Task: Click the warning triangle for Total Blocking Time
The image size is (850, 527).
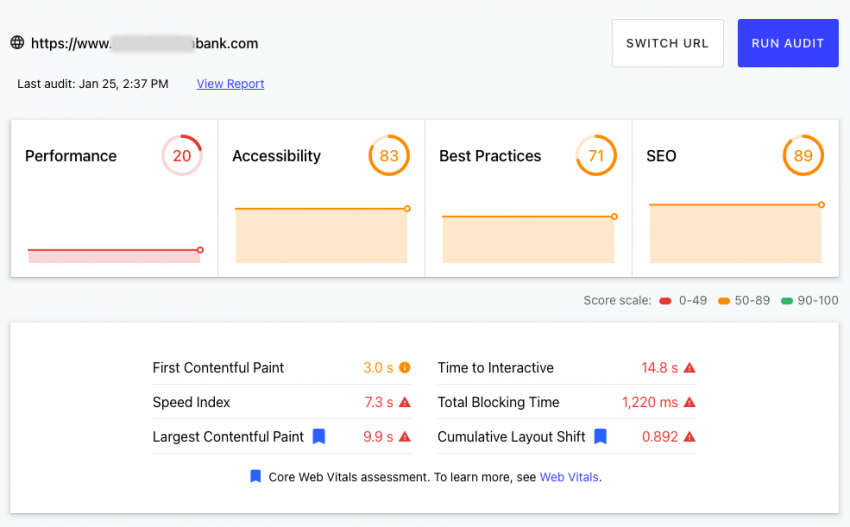Action: [689, 402]
